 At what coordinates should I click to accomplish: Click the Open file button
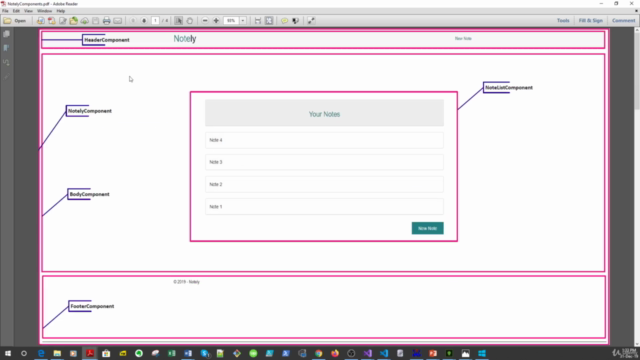(15, 20)
